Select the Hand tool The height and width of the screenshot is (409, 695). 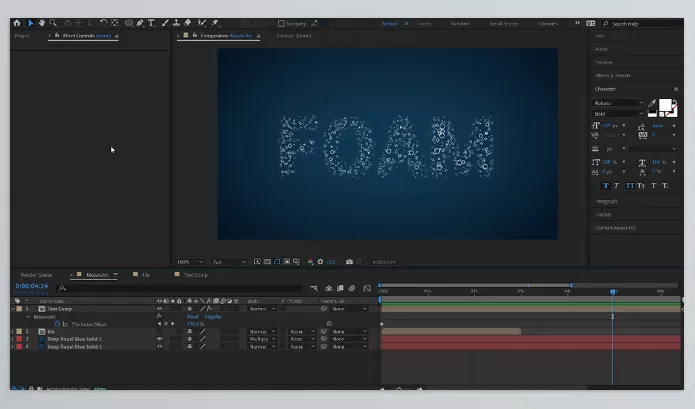click(42, 23)
